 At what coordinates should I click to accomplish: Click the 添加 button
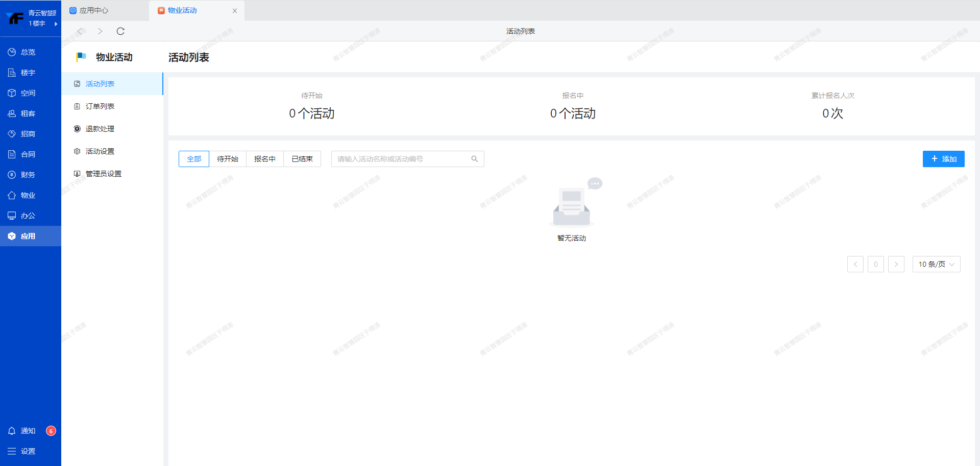(x=943, y=159)
